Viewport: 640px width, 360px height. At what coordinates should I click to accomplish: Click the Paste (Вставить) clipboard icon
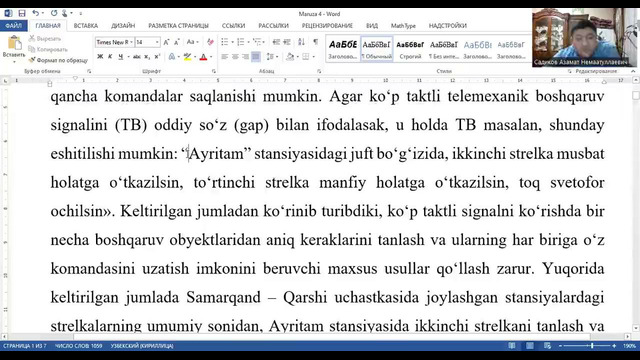click(x=14, y=43)
